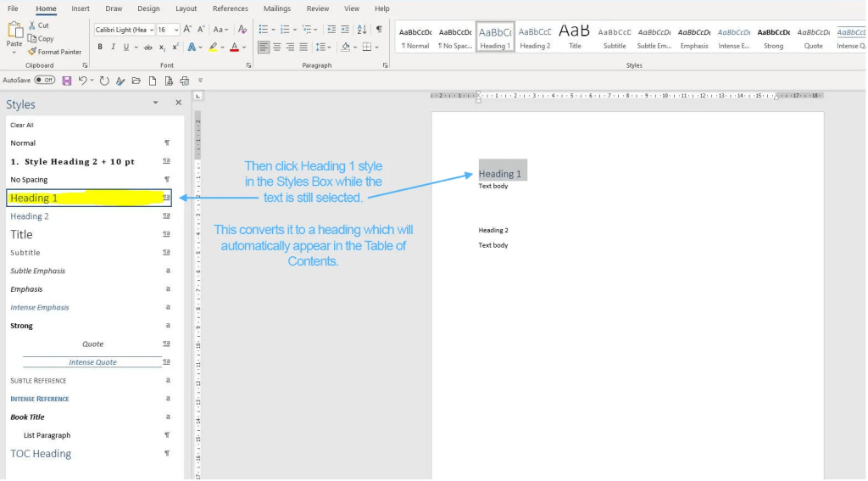Image resolution: width=868 pixels, height=481 pixels.
Task: Click the text highlight color button
Action: tap(213, 48)
